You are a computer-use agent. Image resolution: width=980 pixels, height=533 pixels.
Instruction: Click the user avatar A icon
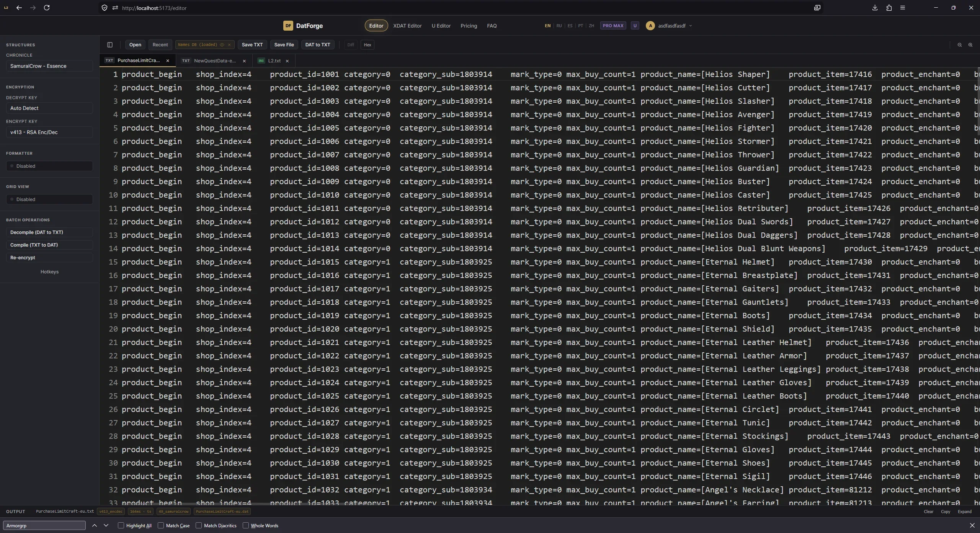coord(650,26)
